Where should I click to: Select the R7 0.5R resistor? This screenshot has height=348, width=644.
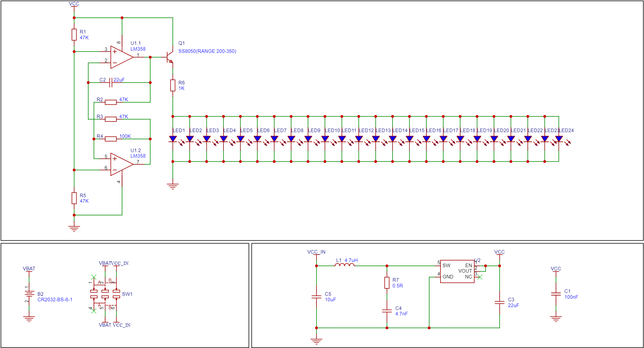tap(387, 283)
